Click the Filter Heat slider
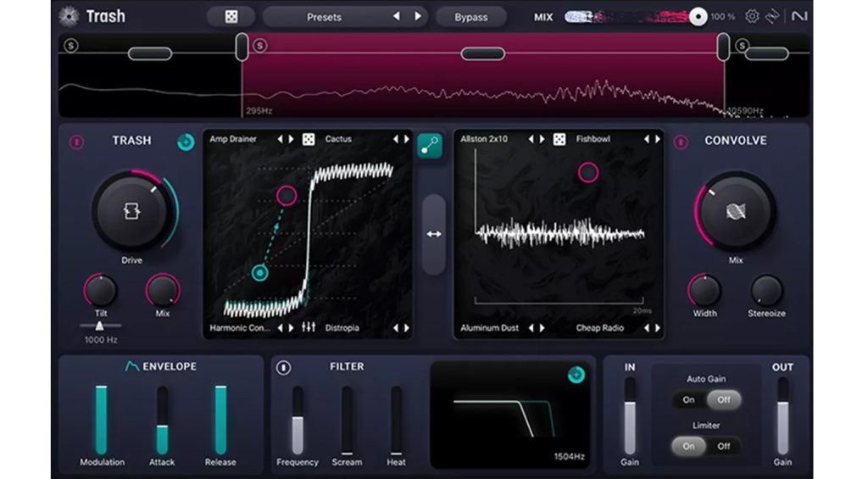This screenshot has height=479, width=868. [397, 420]
